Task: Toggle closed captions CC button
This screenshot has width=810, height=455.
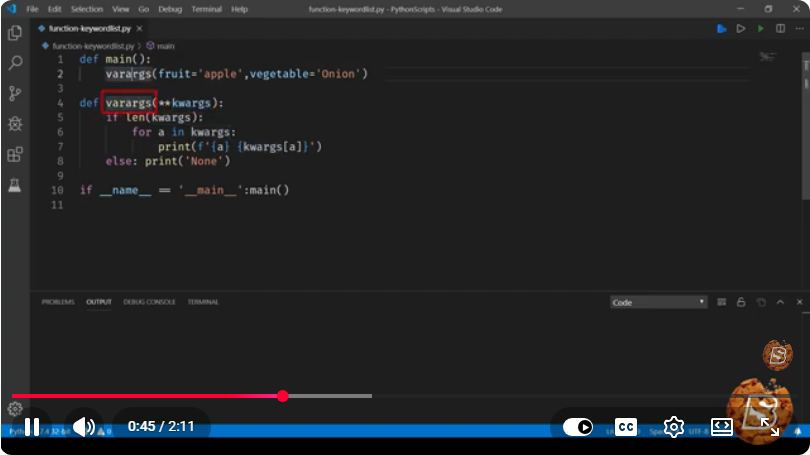Action: (626, 427)
